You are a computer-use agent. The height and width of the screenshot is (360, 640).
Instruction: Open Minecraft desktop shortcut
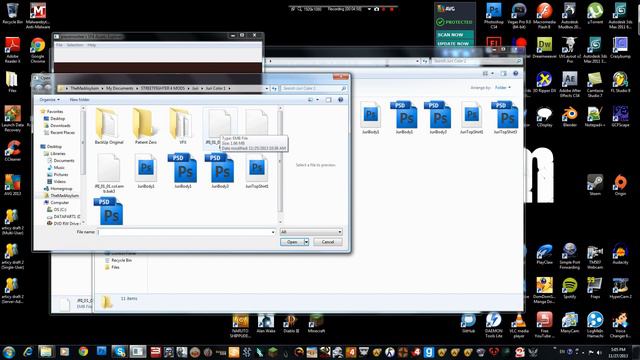[316, 323]
